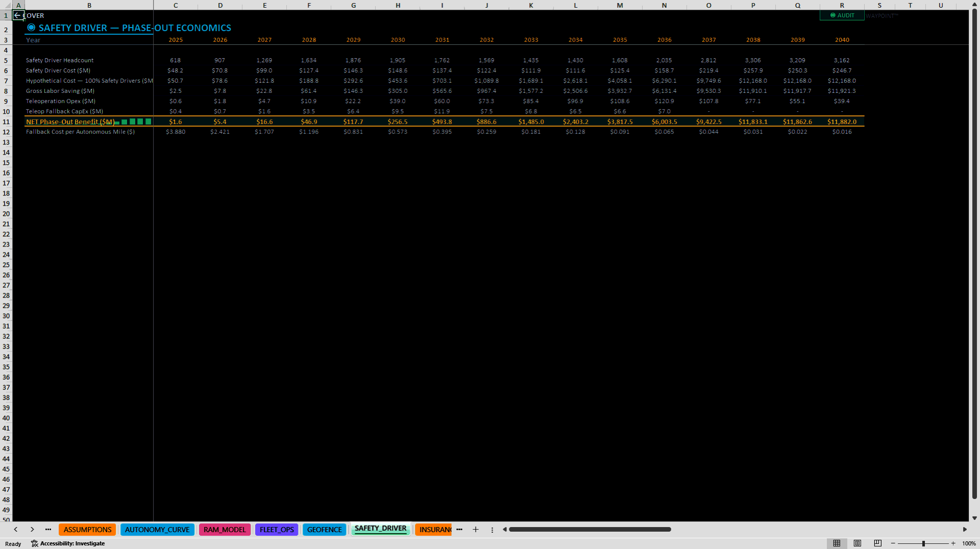Go to the FLEET_OPS sheet
The width and height of the screenshot is (980, 549).
(277, 530)
